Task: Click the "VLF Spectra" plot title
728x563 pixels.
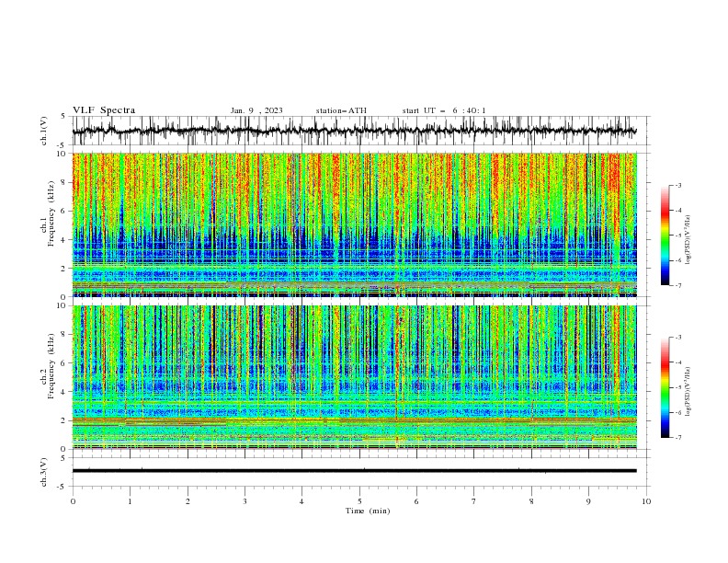Action: [x=104, y=110]
